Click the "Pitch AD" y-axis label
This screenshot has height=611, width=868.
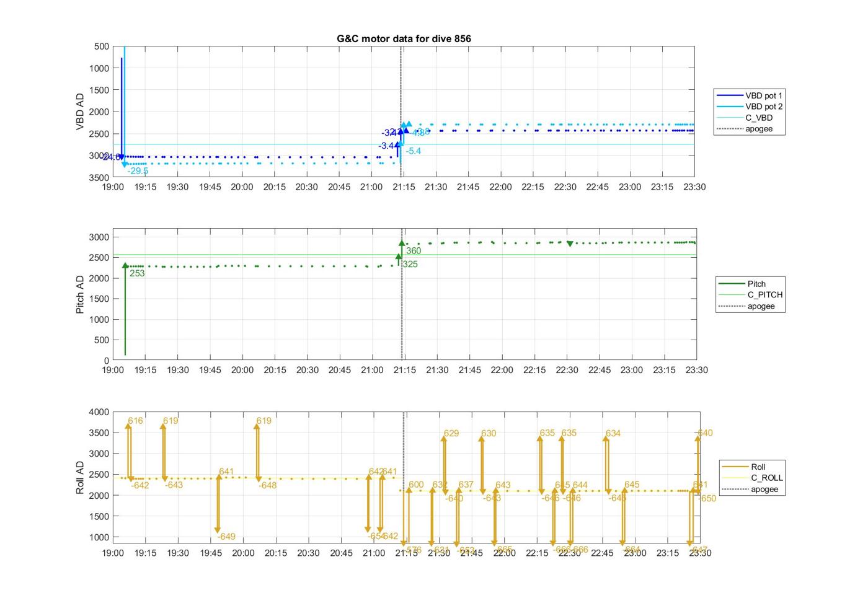pos(80,294)
